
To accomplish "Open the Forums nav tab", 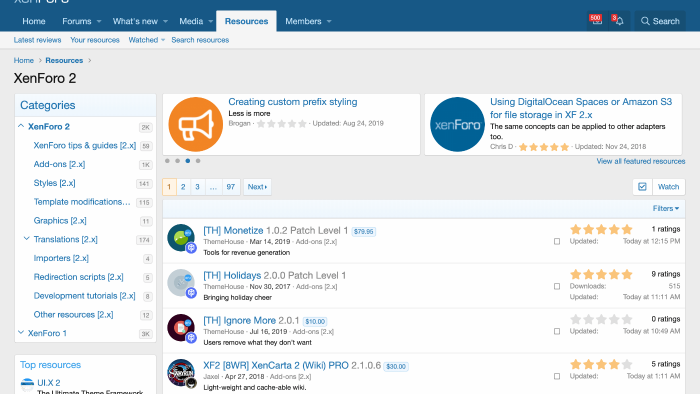I will (x=76, y=21).
